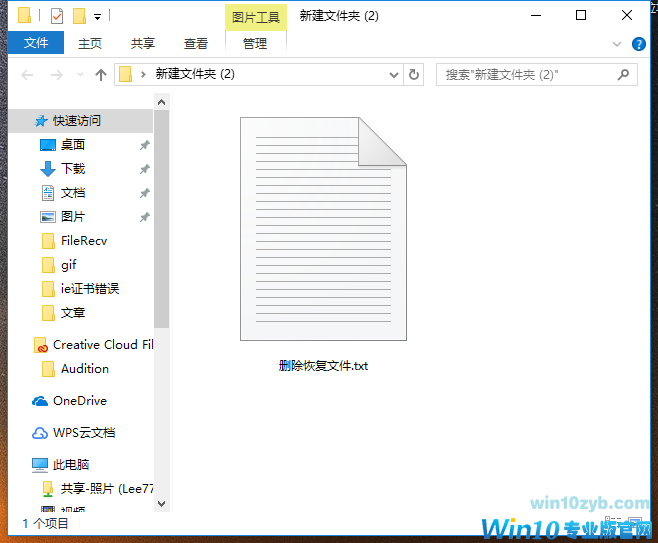This screenshot has height=543, width=658.
Task: Open the recent locations dropdown arrow
Action: [80, 75]
